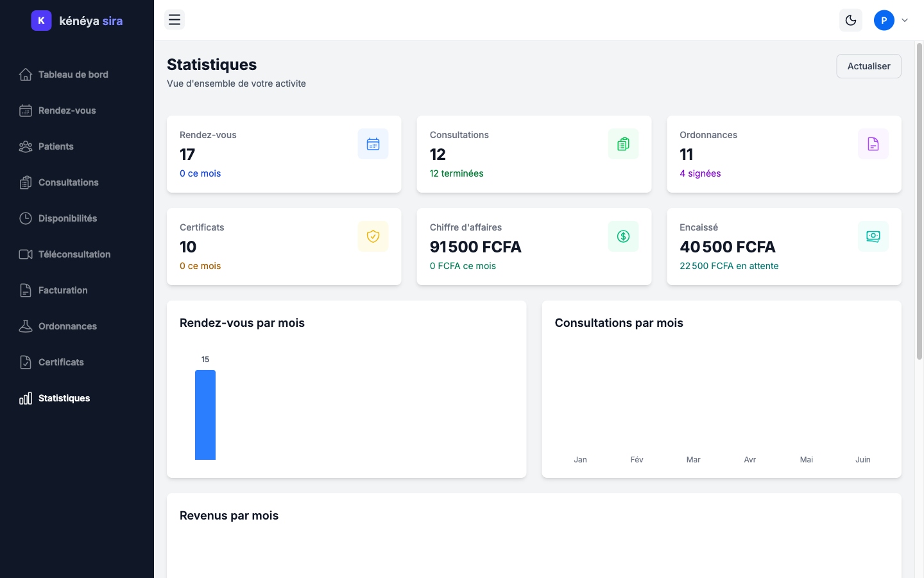
Task: Expand the user profile dropdown chevron
Action: pos(905,21)
